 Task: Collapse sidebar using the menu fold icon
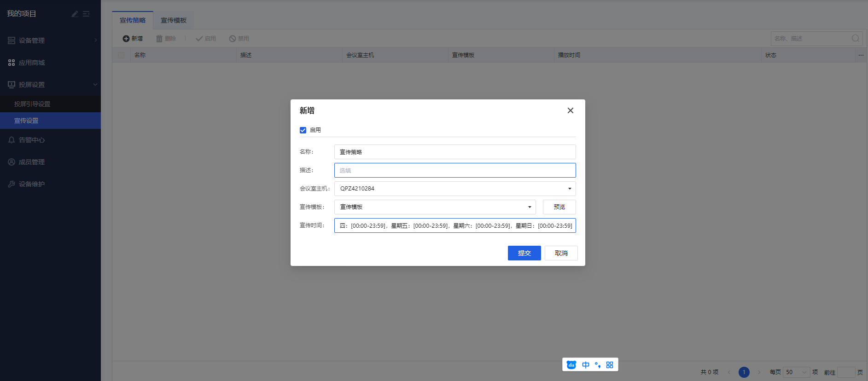click(86, 14)
